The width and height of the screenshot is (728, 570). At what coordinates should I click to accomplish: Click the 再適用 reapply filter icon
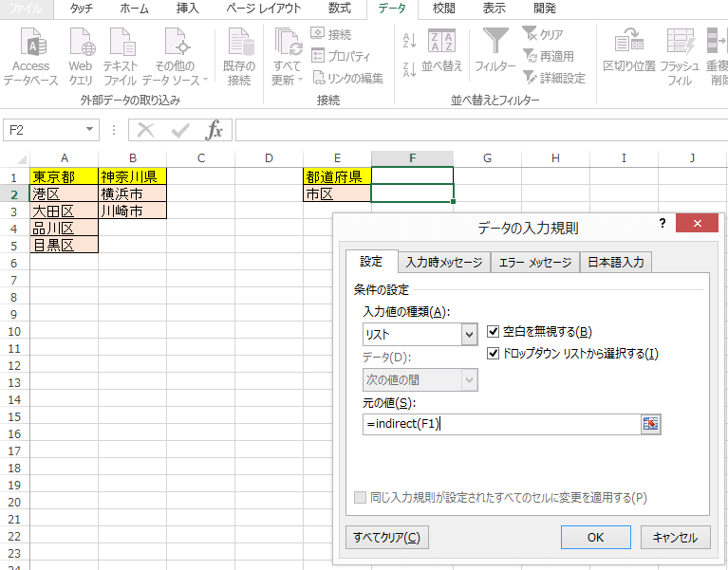(530, 56)
